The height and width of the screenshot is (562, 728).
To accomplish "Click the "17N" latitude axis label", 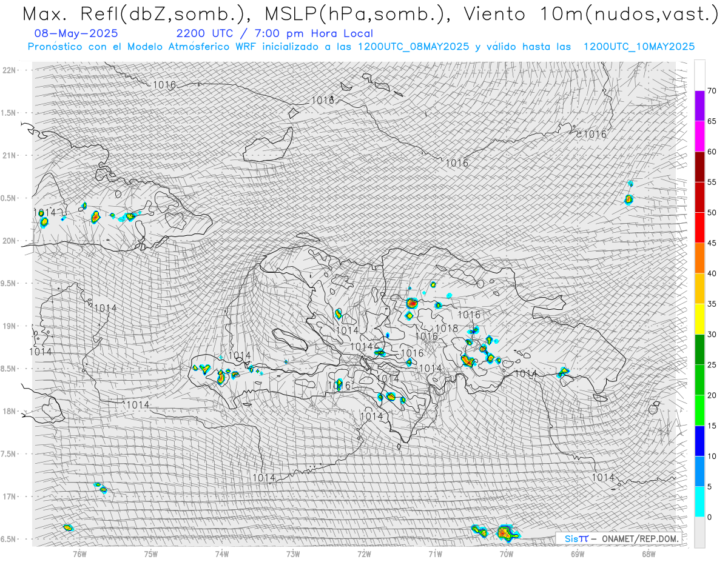I will 8,497.
